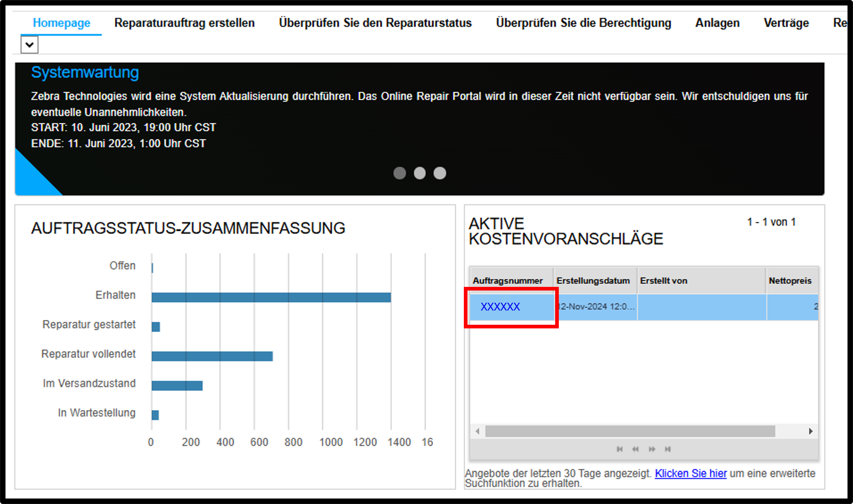This screenshot has height=504, width=853.
Task: Select the third carousel dot
Action: coord(440,173)
